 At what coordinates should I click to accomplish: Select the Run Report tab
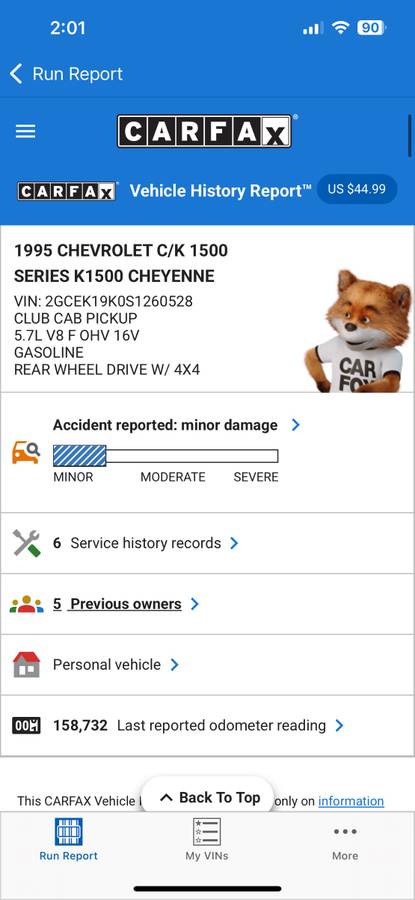click(x=68, y=839)
